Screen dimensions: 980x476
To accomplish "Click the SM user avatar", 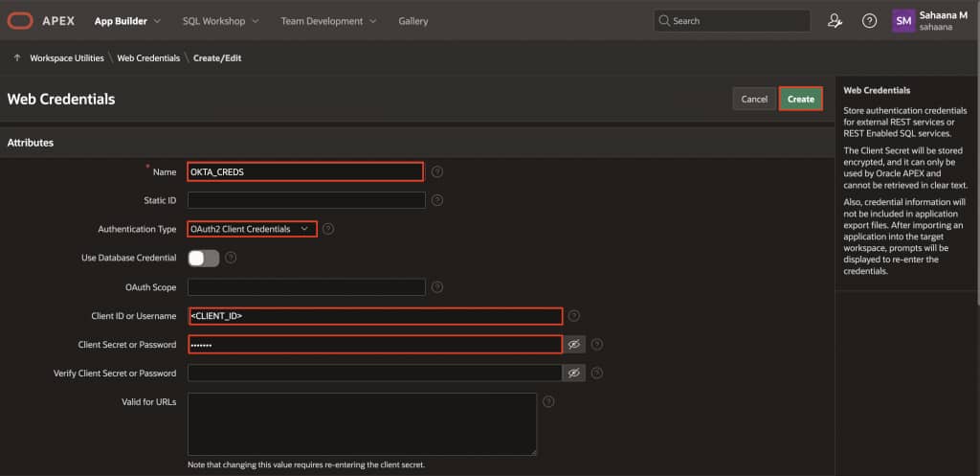I will coord(903,21).
